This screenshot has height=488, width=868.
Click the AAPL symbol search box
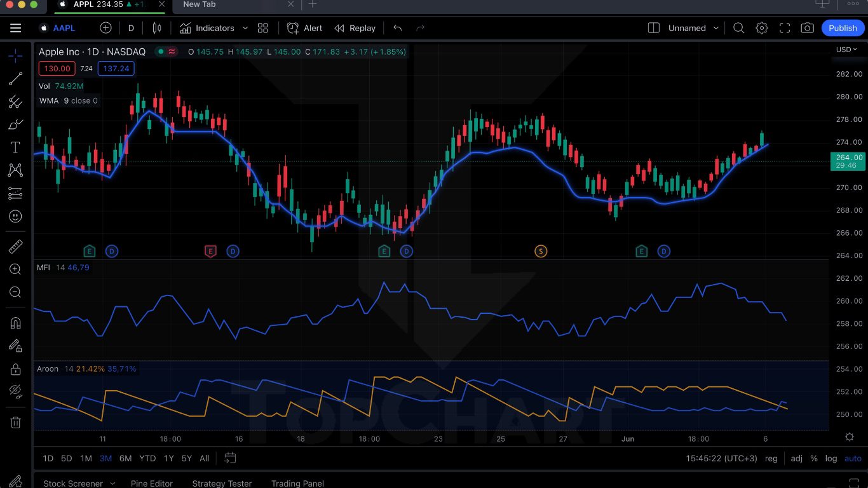coord(57,28)
